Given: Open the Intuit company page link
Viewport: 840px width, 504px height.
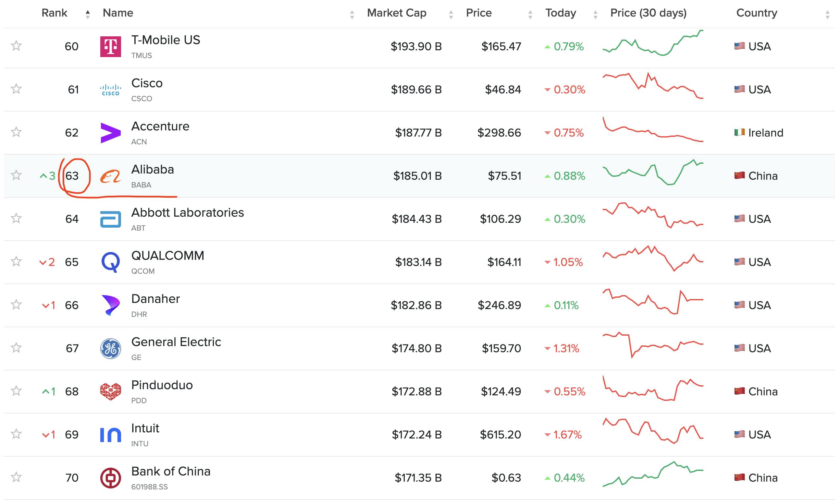Looking at the screenshot, I should pos(145,428).
